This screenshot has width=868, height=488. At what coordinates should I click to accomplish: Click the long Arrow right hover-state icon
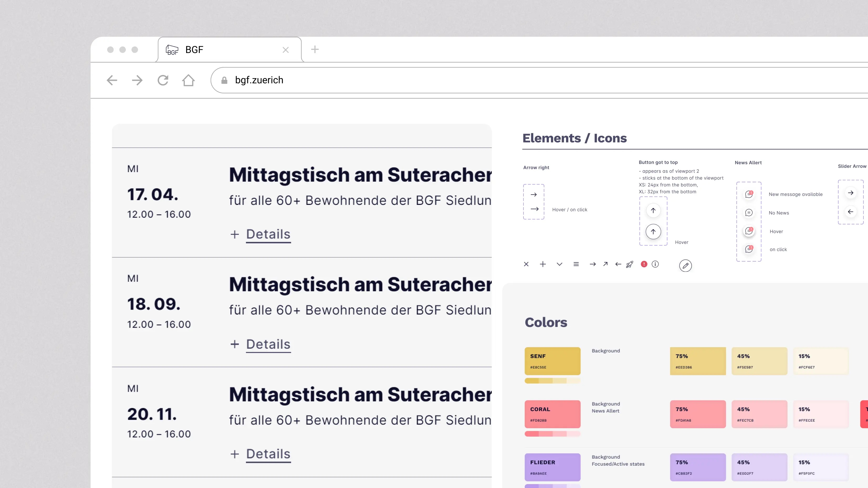(x=535, y=209)
